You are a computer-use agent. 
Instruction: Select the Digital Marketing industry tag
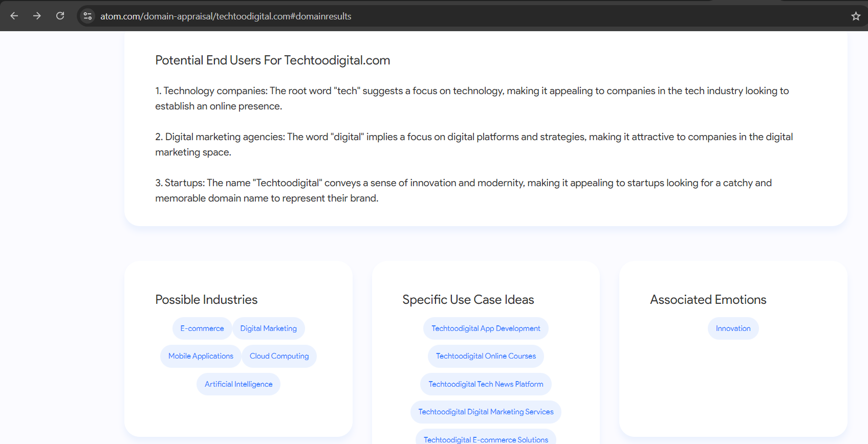pyautogui.click(x=268, y=328)
